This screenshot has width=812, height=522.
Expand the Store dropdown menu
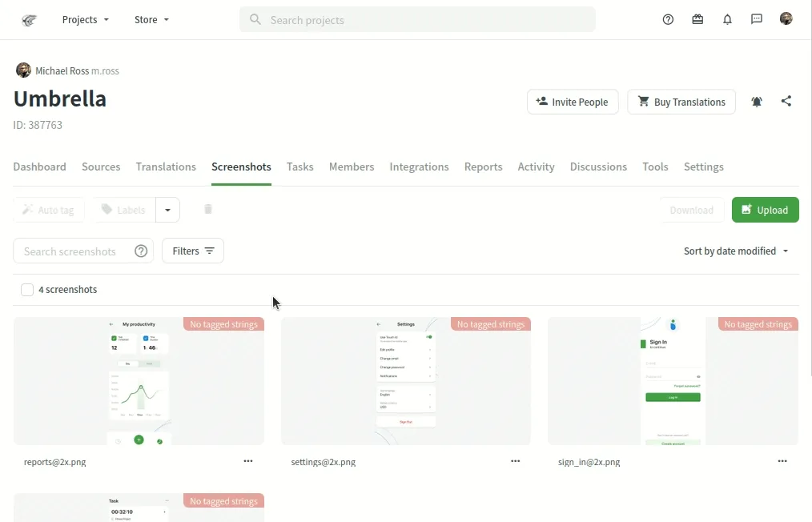tap(151, 20)
